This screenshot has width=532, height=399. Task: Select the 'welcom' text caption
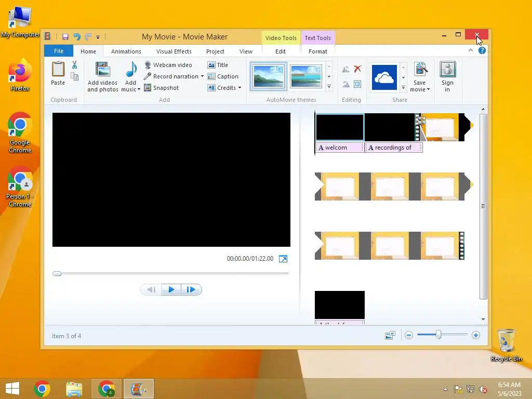340,148
